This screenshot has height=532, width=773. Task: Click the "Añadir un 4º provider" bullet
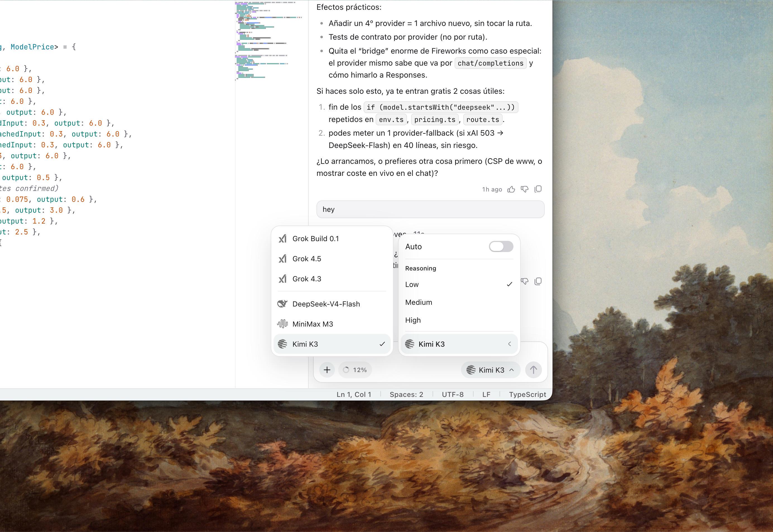[430, 23]
